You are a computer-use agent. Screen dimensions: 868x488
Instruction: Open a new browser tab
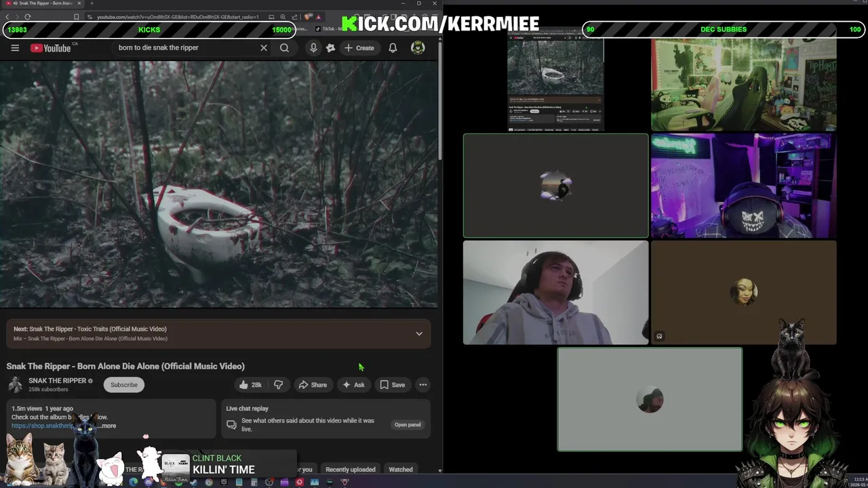pyautogui.click(x=92, y=3)
